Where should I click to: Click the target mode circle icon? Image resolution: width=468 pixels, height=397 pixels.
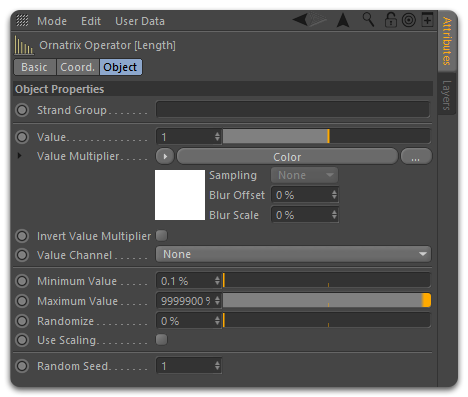[x=409, y=20]
